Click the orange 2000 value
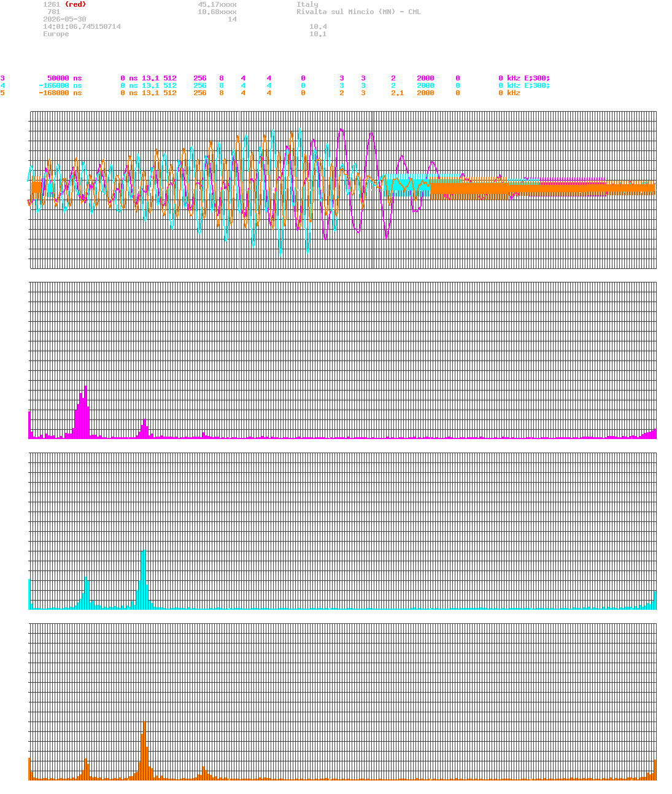The width and height of the screenshot is (672, 794). coord(425,93)
